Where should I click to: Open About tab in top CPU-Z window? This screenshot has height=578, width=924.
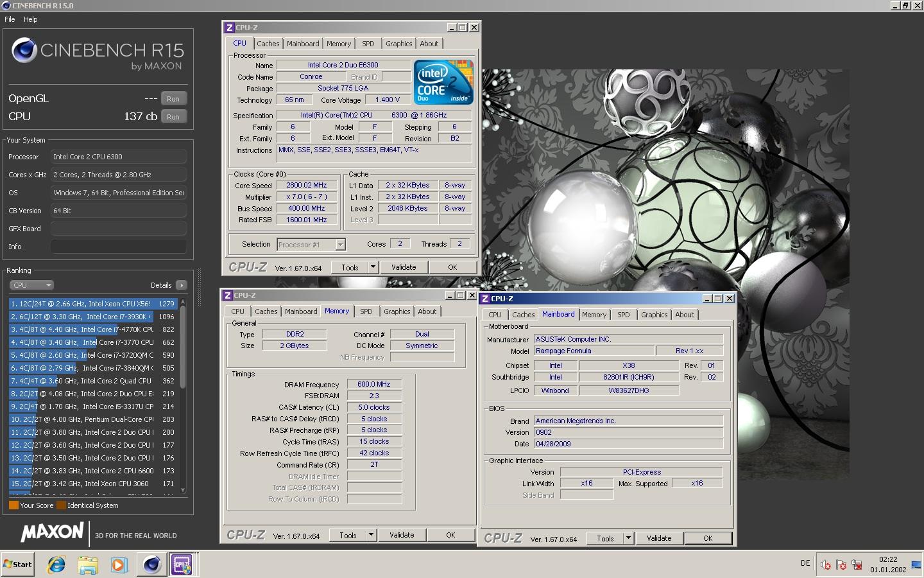point(429,44)
